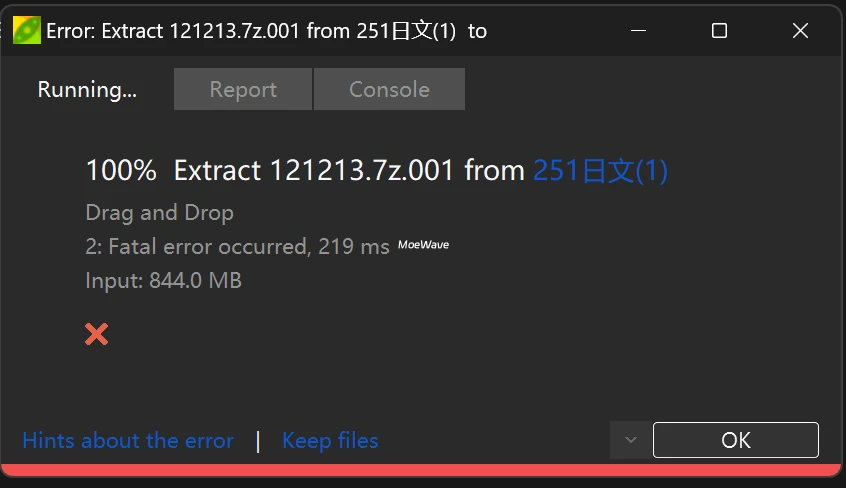Image resolution: width=846 pixels, height=488 pixels.
Task: Expand the dropdown arrow beside OK
Action: pos(631,440)
